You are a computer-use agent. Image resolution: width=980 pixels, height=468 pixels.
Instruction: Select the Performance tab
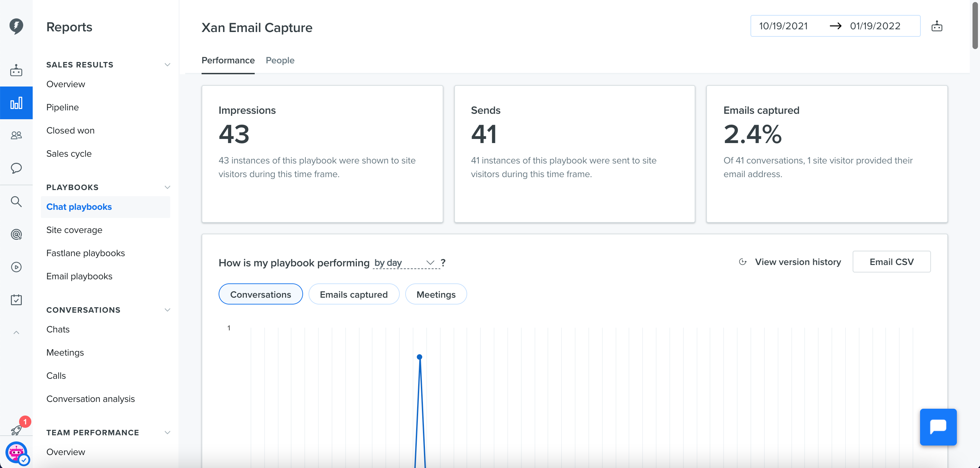pyautogui.click(x=228, y=60)
